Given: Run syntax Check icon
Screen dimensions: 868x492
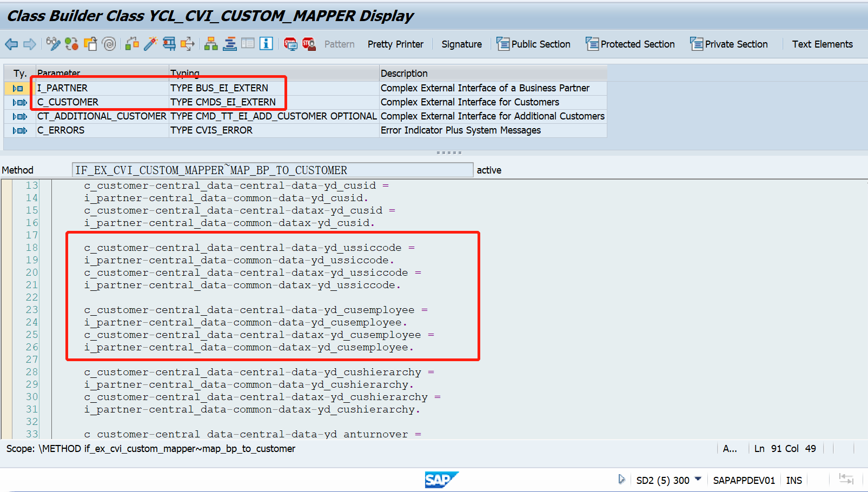Looking at the screenshot, I should pyautogui.click(x=132, y=44).
